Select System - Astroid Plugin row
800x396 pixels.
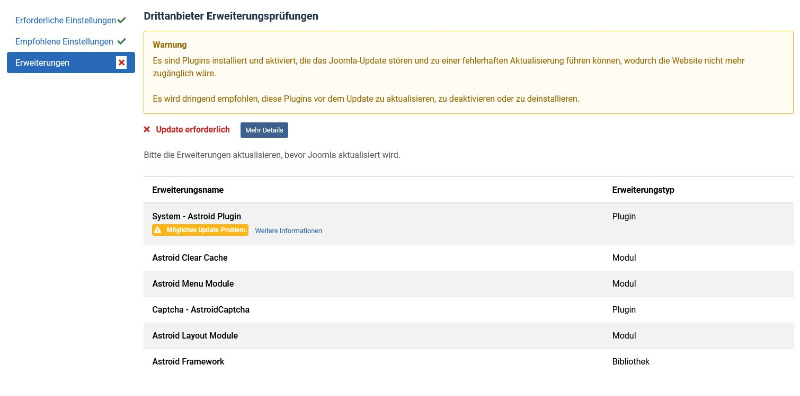coord(468,224)
